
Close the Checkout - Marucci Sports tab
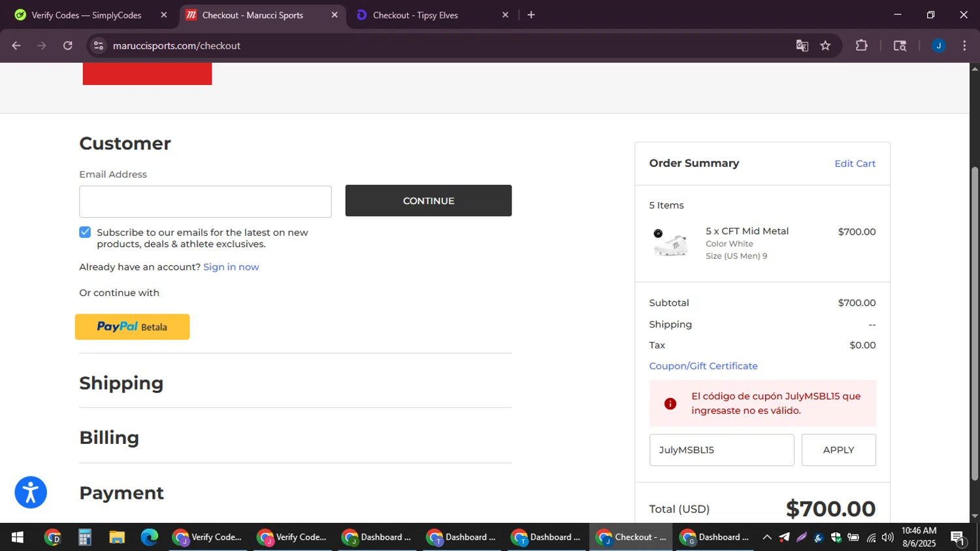pyautogui.click(x=335, y=15)
